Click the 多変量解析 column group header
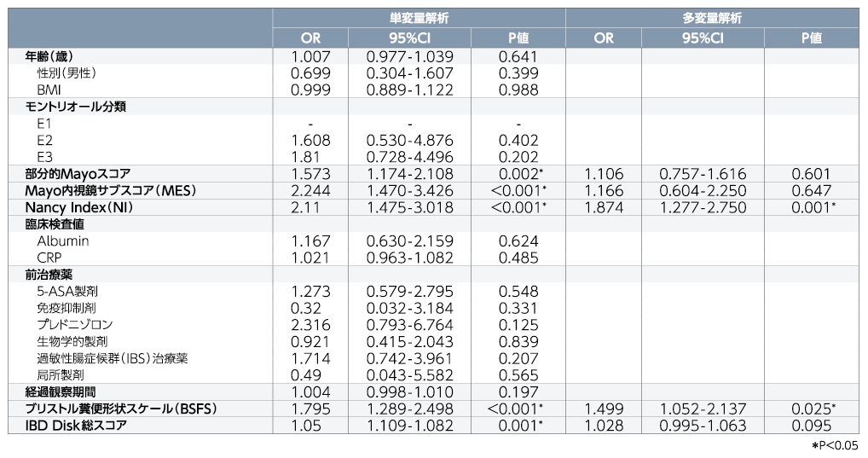 (712, 18)
